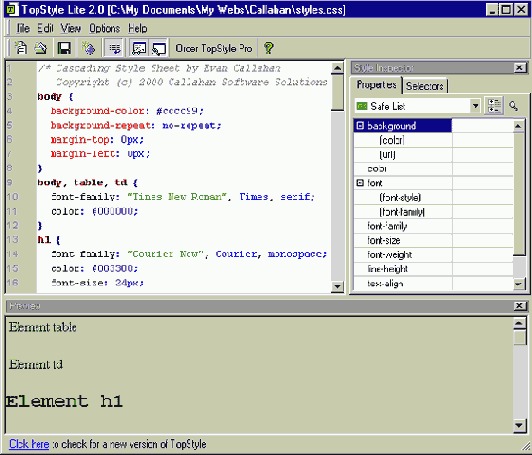Click the magnifier icon in Style Inspector

513,106
